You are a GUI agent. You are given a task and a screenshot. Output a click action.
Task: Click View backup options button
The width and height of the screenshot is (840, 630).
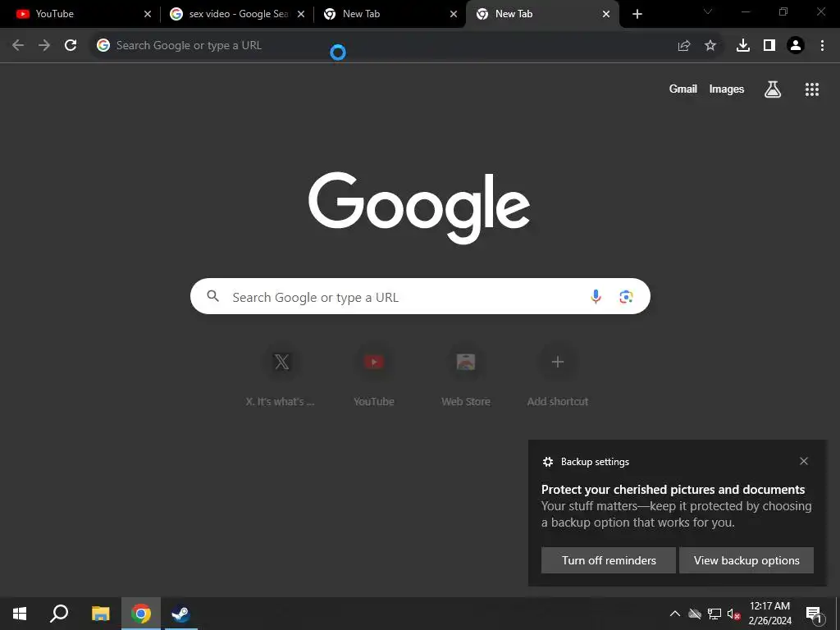click(x=746, y=560)
